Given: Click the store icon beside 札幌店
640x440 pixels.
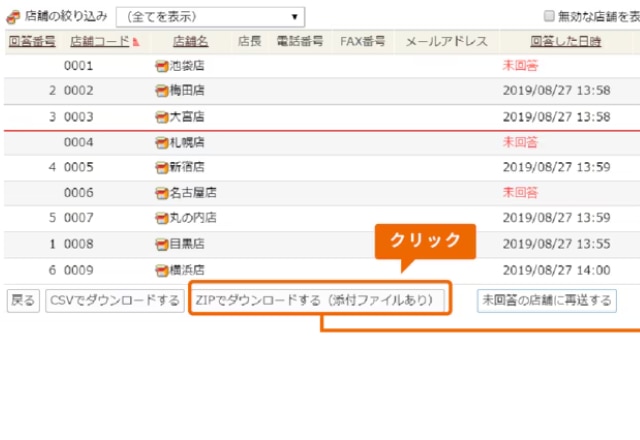Looking at the screenshot, I should pos(162,143).
